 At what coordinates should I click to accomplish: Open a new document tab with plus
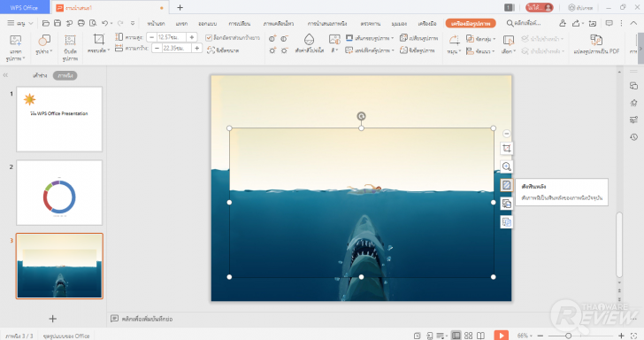[x=180, y=7]
